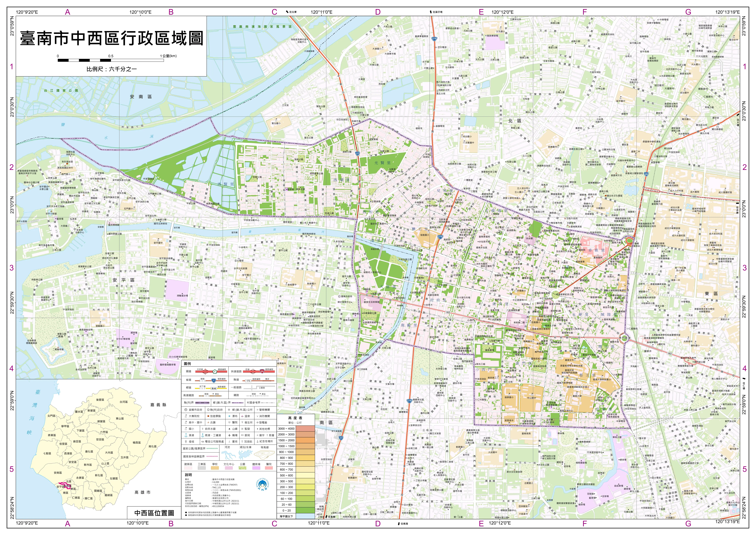Click the 等高線 contour illustration in legend
Screen dimensions: 756x535
[264, 455]
